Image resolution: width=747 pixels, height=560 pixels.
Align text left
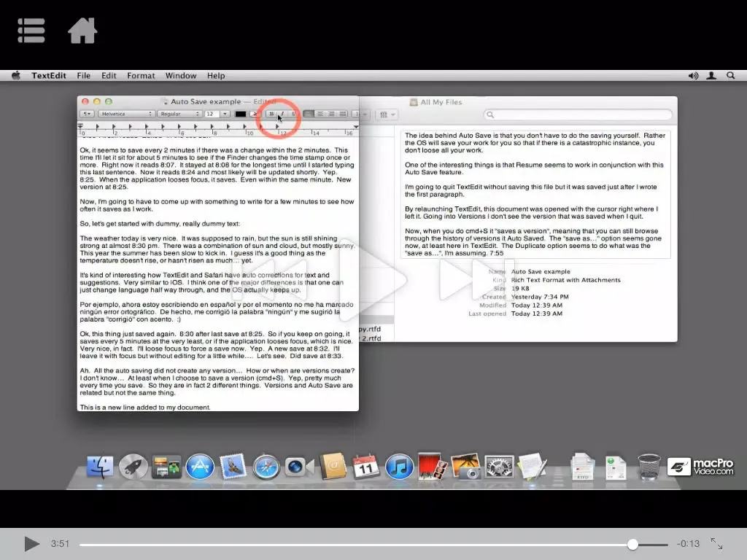click(309, 114)
